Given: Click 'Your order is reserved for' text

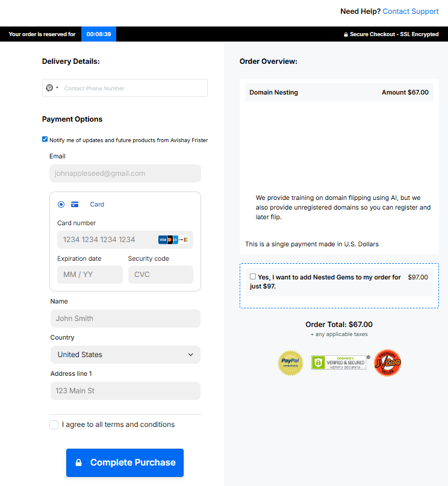Looking at the screenshot, I should pos(42,34).
